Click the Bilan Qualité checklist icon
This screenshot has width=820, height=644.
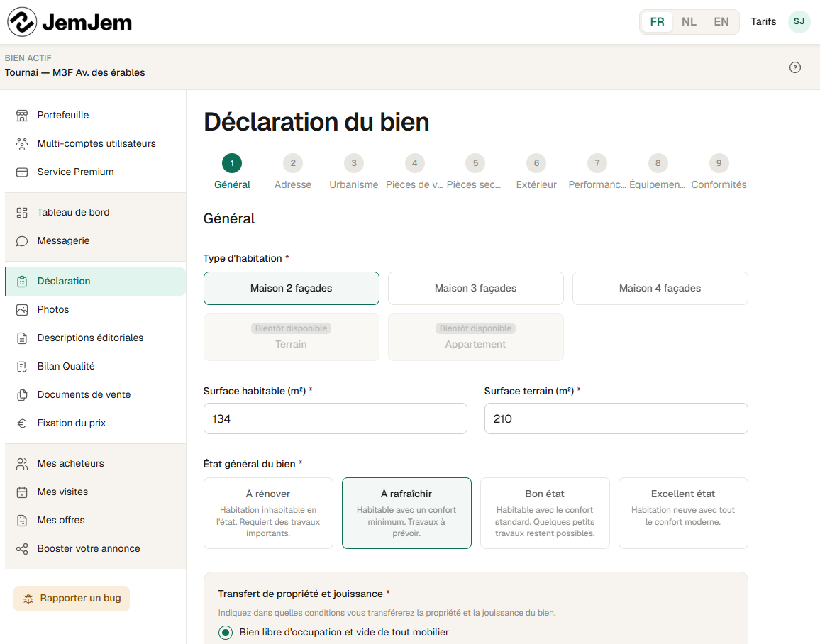[x=22, y=367]
